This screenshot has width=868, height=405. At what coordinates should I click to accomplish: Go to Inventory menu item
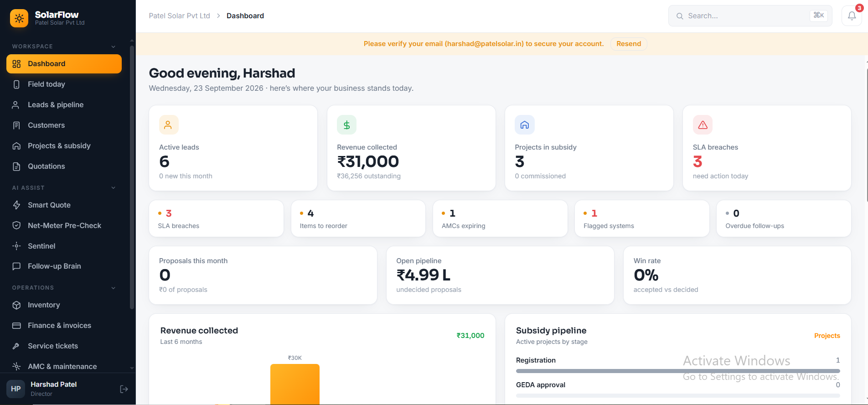[64, 305]
